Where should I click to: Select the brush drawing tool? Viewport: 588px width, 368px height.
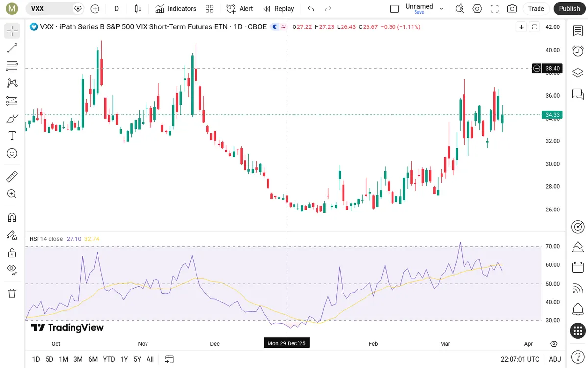coord(12,118)
